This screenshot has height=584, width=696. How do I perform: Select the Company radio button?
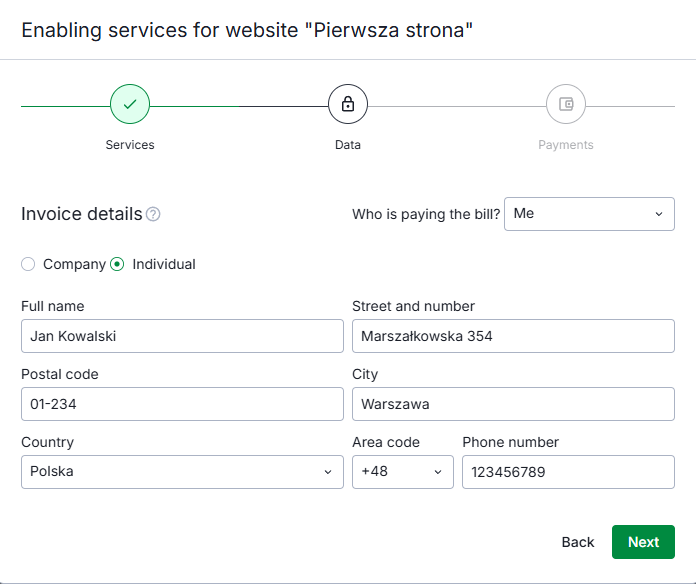point(28,264)
